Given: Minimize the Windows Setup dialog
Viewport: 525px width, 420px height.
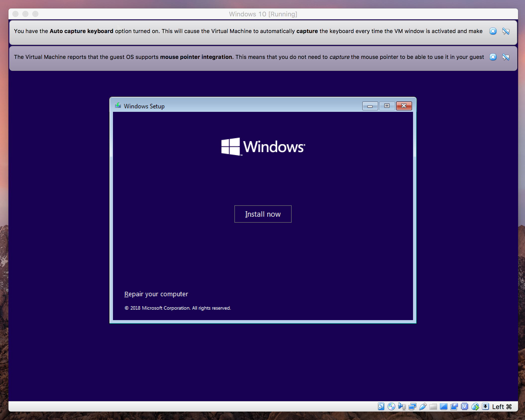Looking at the screenshot, I should pos(370,106).
